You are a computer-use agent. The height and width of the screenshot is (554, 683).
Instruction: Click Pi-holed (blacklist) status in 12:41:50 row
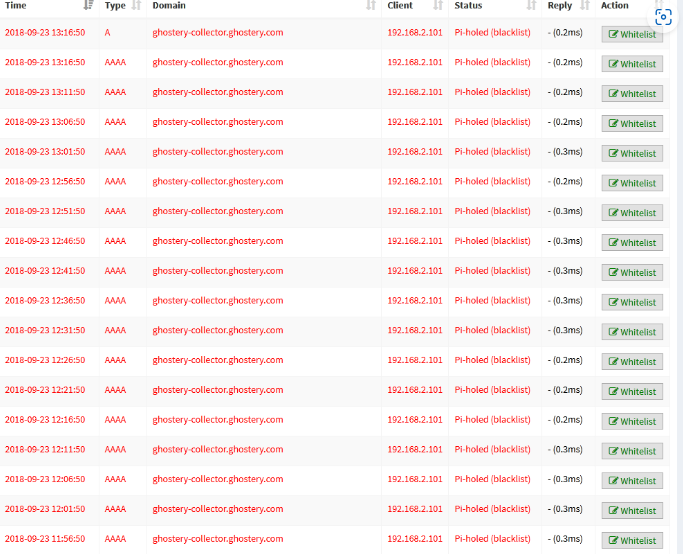click(x=492, y=270)
